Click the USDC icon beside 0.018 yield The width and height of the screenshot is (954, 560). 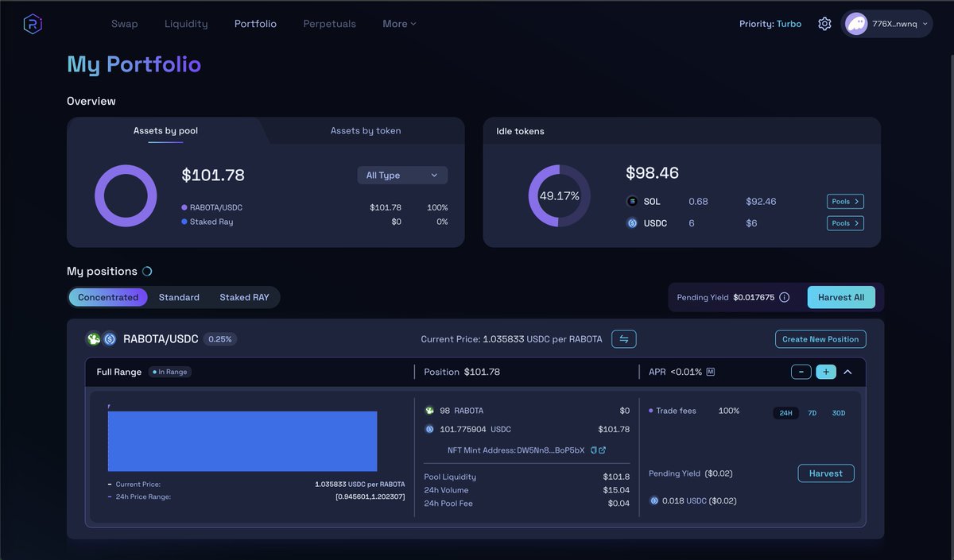(654, 500)
